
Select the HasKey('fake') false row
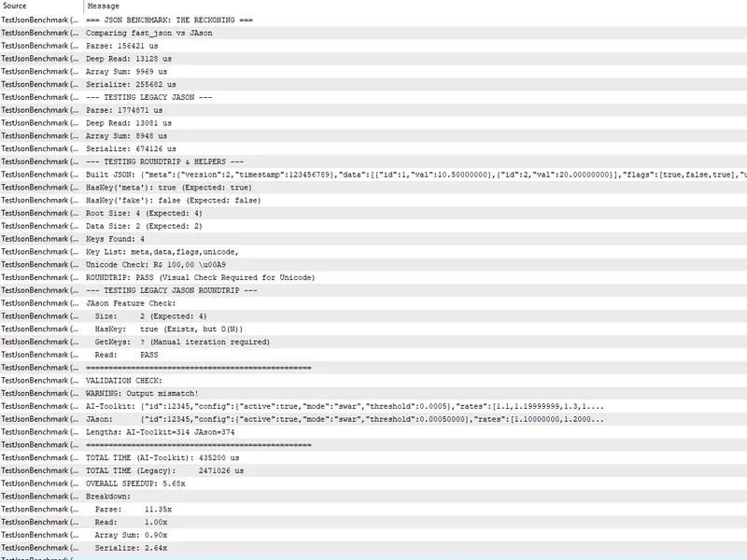pos(373,200)
